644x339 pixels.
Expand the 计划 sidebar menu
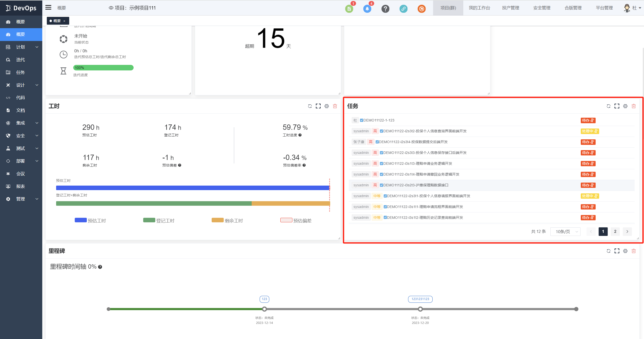[x=21, y=47]
